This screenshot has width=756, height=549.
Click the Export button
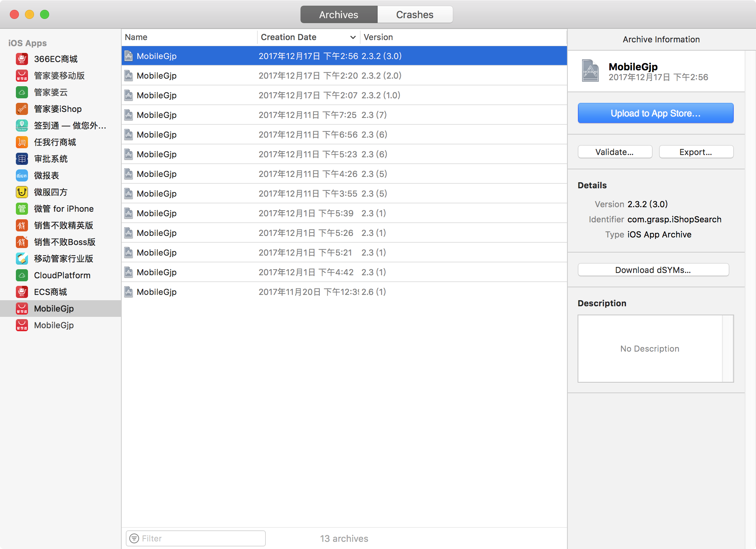696,152
